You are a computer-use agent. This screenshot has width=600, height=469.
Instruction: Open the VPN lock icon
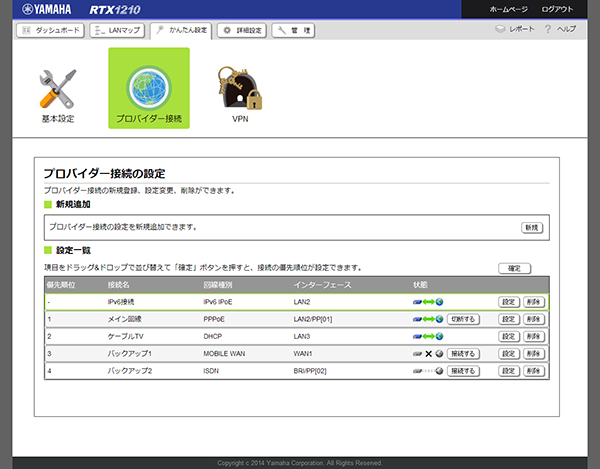pos(239,90)
